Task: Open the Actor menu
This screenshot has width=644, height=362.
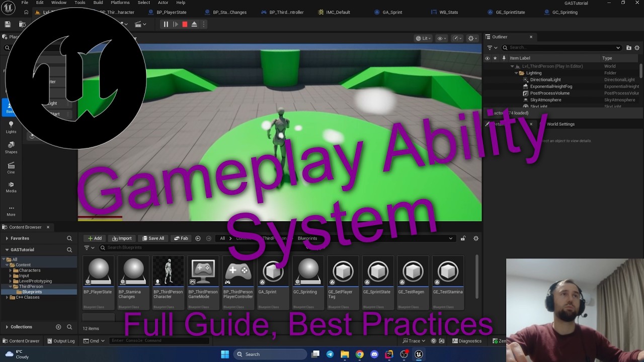Action: [163, 3]
